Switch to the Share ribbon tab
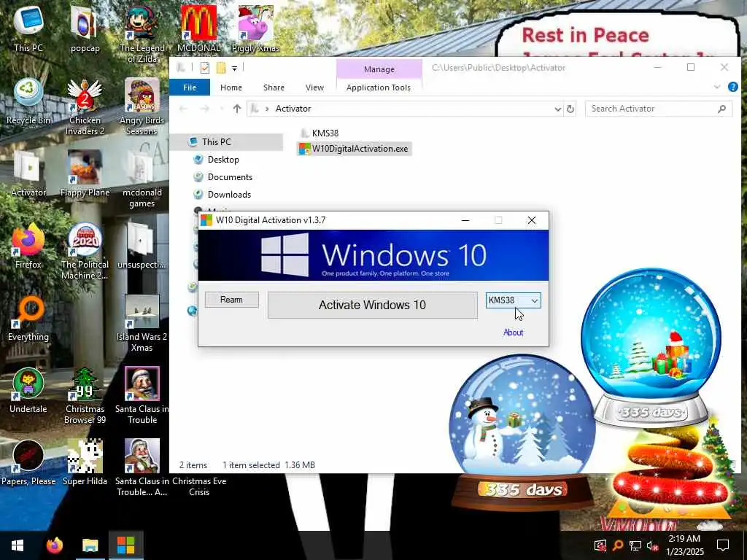This screenshot has height=560, width=747. [274, 87]
